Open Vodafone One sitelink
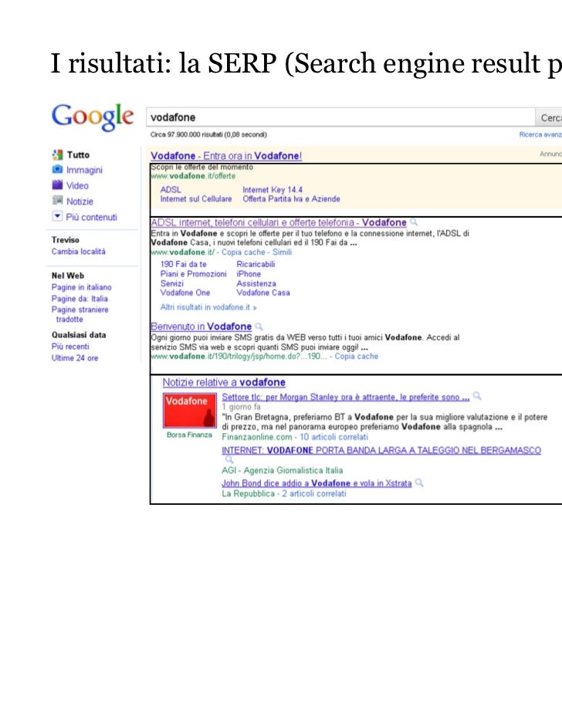562x728 pixels. pos(185,293)
